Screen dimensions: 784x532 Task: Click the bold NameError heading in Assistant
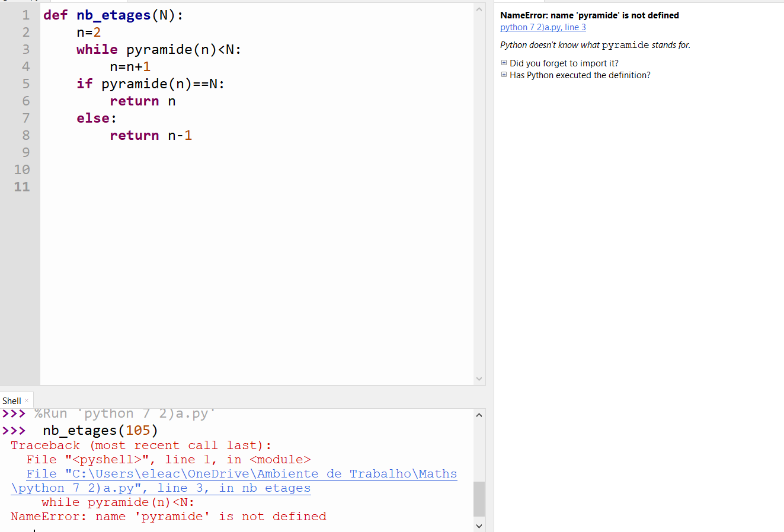(589, 15)
